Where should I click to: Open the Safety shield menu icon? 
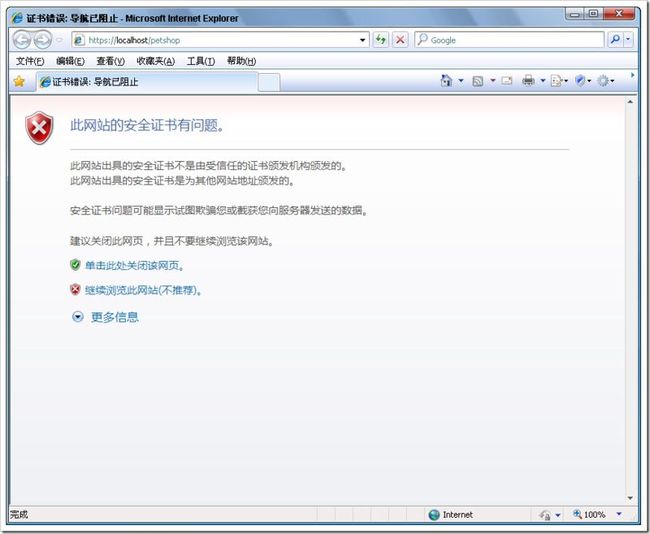pos(582,81)
